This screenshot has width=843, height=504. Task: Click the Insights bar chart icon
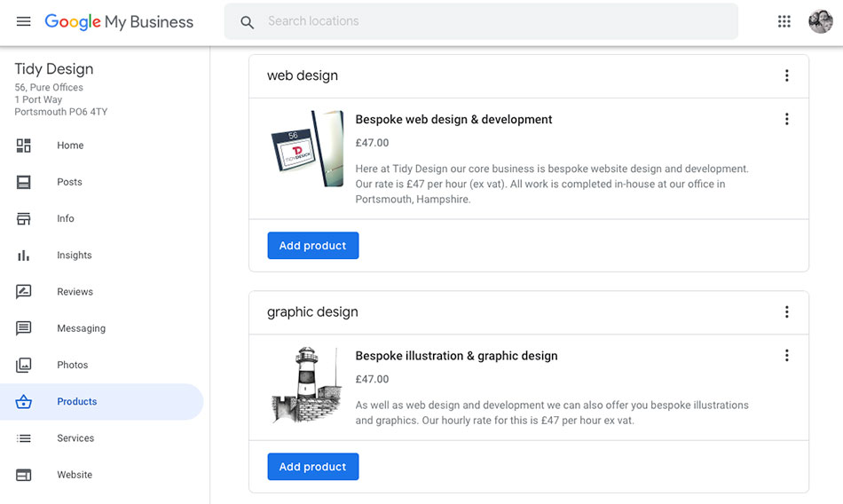click(x=24, y=255)
